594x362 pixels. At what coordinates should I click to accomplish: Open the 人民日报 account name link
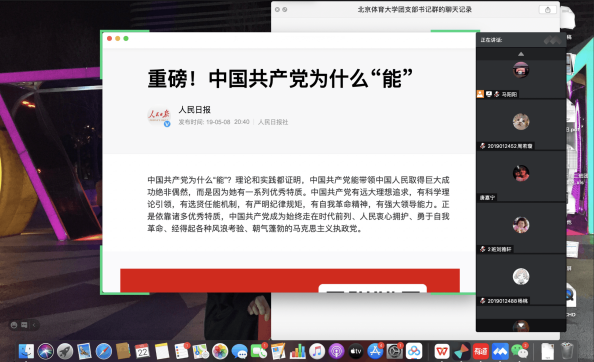(x=194, y=110)
